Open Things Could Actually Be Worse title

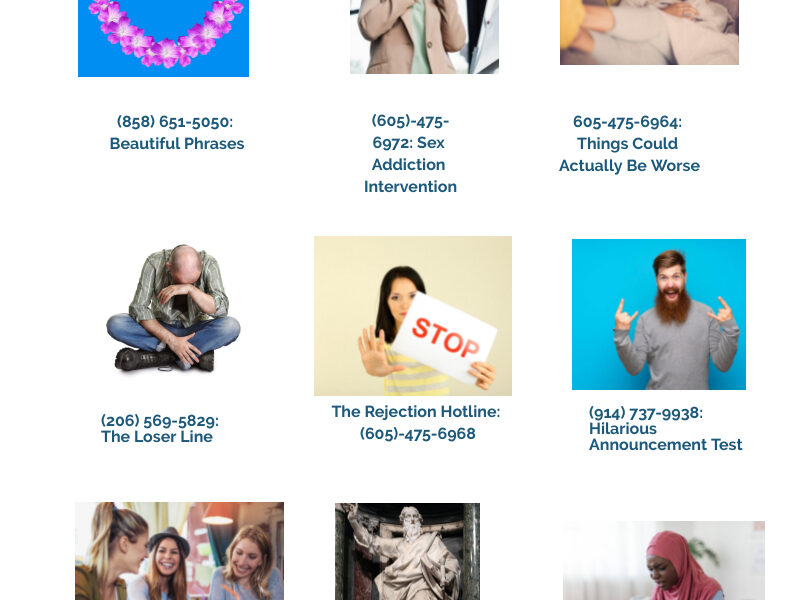tap(630, 155)
